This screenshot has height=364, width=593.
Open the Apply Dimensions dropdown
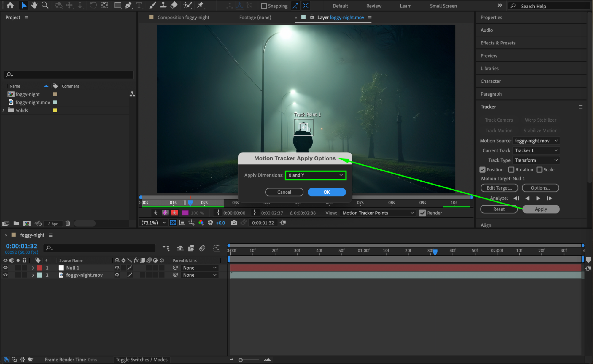(315, 175)
